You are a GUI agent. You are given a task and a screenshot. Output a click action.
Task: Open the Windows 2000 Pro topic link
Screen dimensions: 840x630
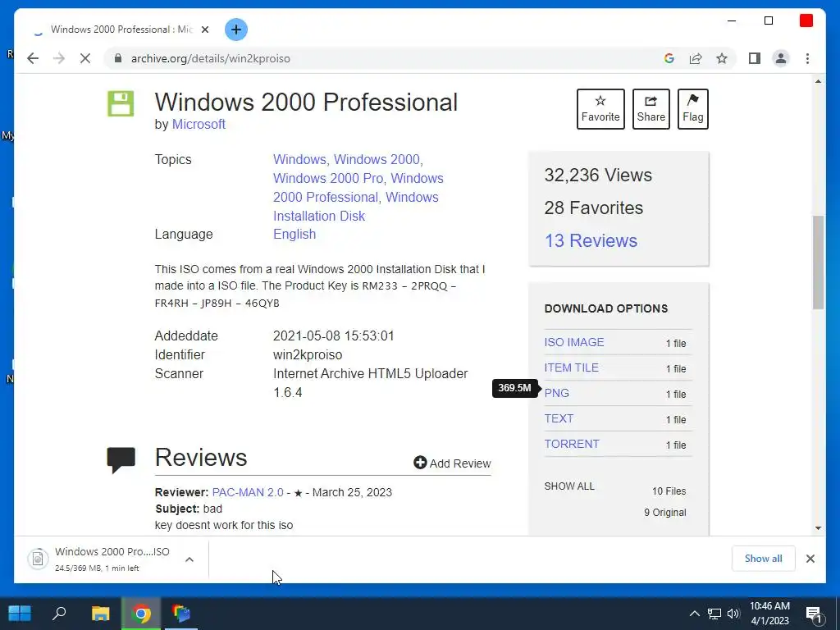[x=328, y=178]
